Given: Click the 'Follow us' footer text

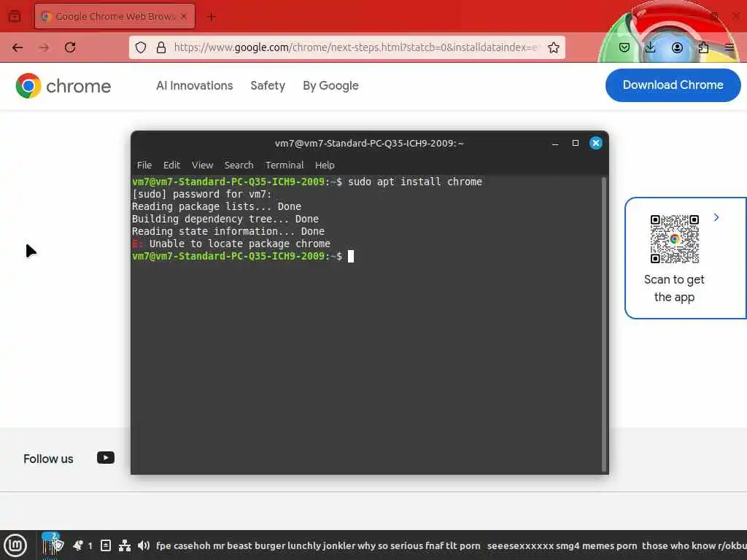Looking at the screenshot, I should [x=48, y=459].
